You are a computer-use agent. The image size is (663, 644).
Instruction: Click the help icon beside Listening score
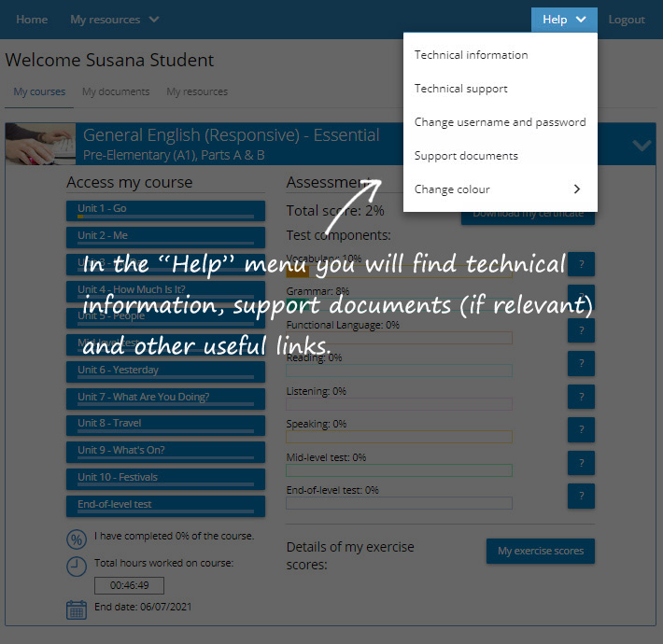click(581, 397)
